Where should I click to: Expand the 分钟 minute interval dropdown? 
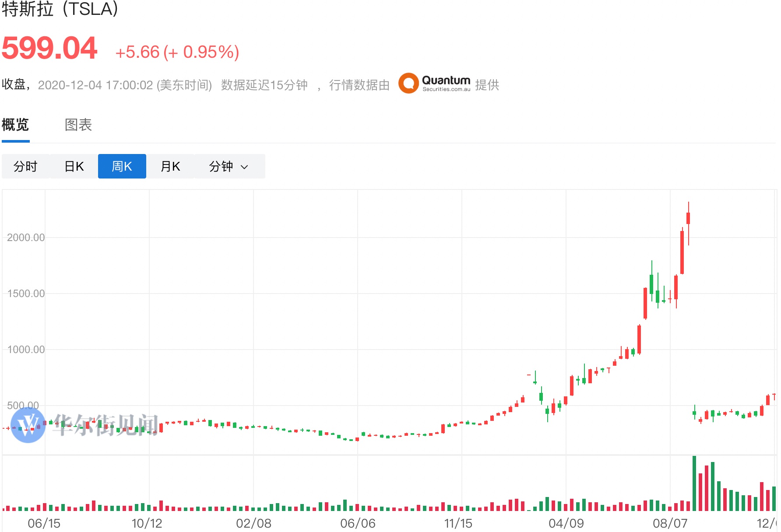(229, 166)
